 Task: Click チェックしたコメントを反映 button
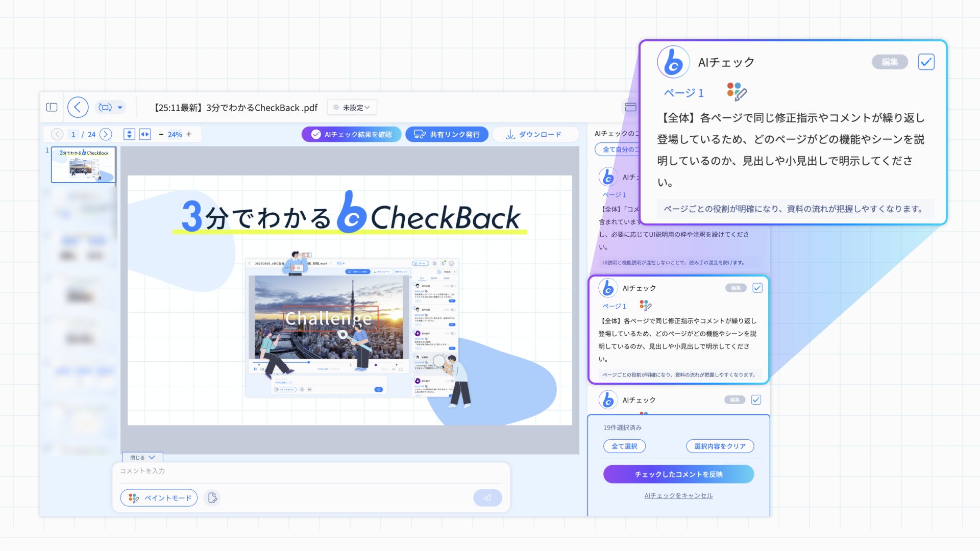point(678,474)
